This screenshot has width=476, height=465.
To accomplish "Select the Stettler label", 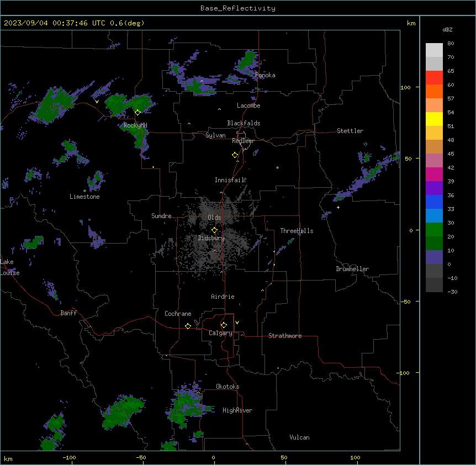I will 350,131.
